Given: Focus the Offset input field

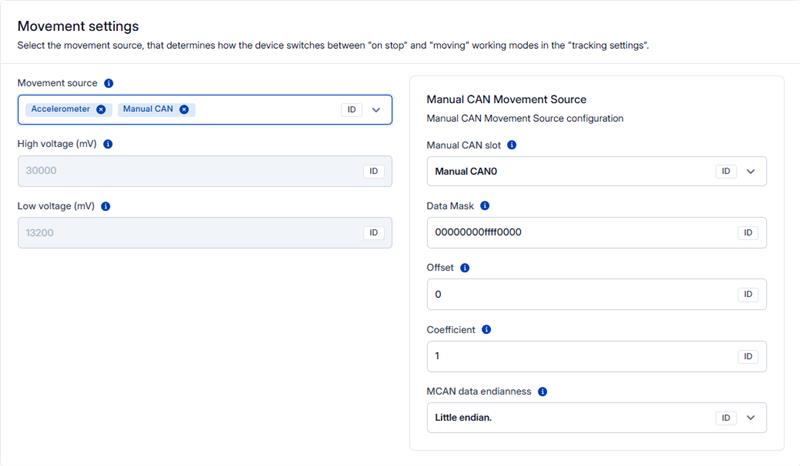Looking at the screenshot, I should pos(580,294).
